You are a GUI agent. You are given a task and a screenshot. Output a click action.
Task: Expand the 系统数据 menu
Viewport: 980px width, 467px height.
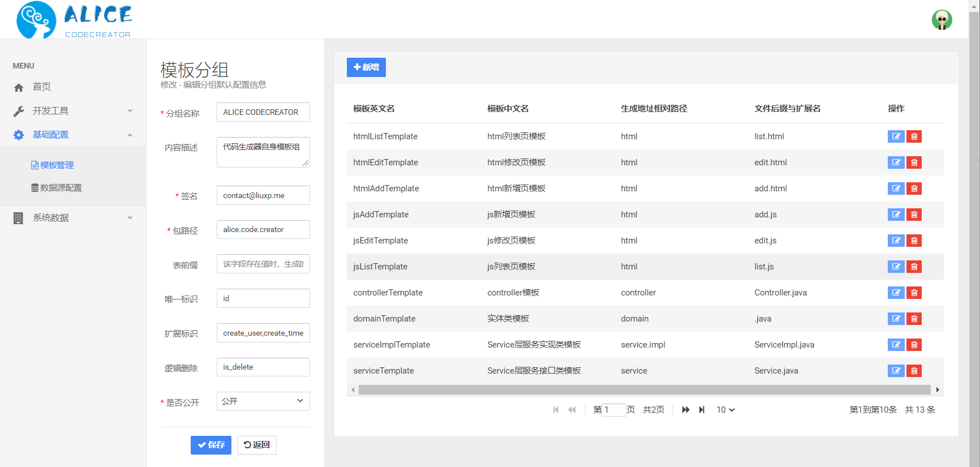click(x=73, y=218)
